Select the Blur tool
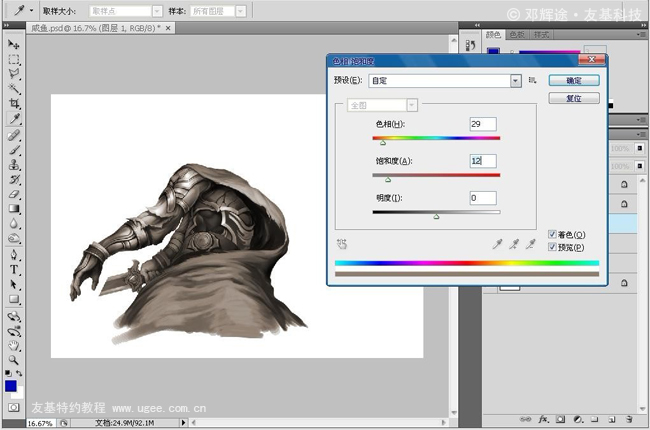The height and width of the screenshot is (430, 650). pyautogui.click(x=14, y=224)
